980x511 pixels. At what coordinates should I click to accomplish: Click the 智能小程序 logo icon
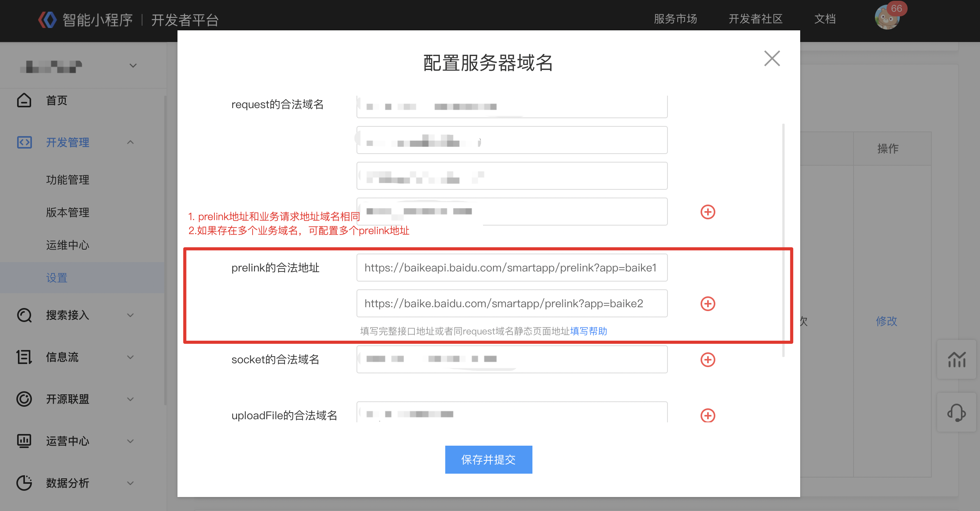(47, 19)
